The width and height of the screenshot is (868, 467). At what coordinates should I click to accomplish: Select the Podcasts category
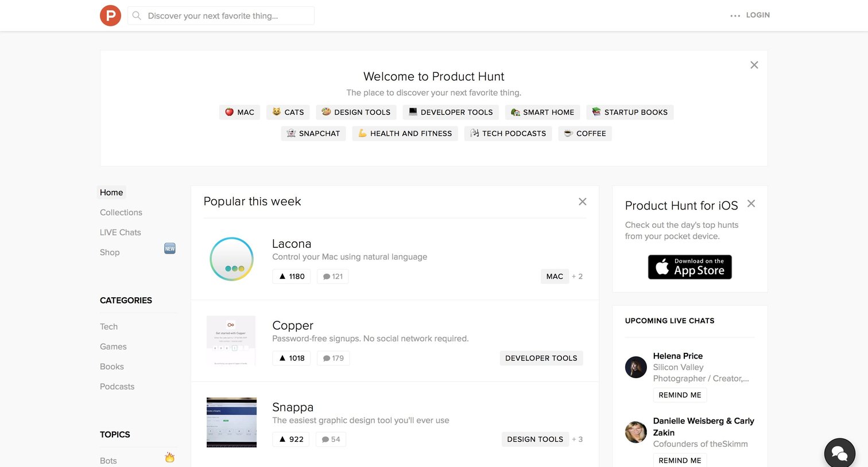[x=117, y=387]
